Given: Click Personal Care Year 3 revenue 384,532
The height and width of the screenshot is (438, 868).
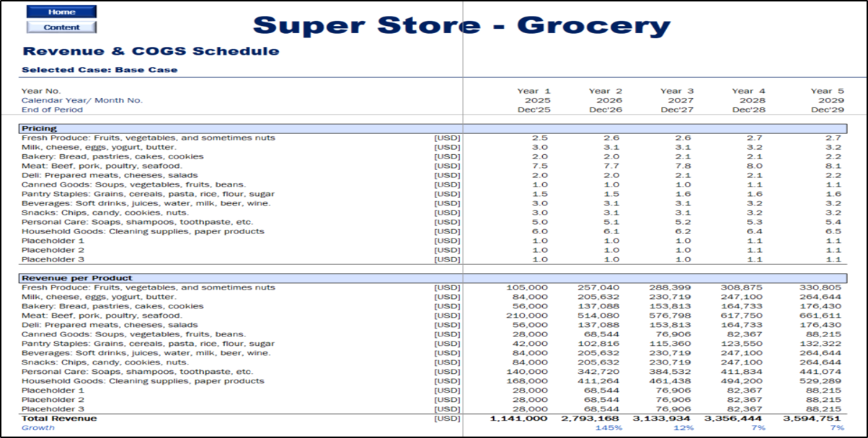Looking at the screenshot, I should tap(672, 372).
